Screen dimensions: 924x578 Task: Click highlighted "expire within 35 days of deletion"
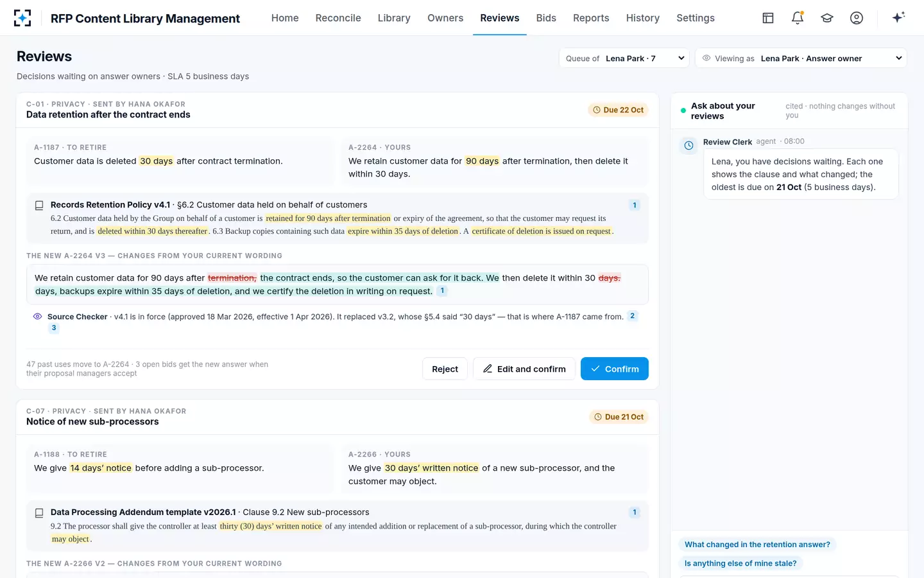403,231
